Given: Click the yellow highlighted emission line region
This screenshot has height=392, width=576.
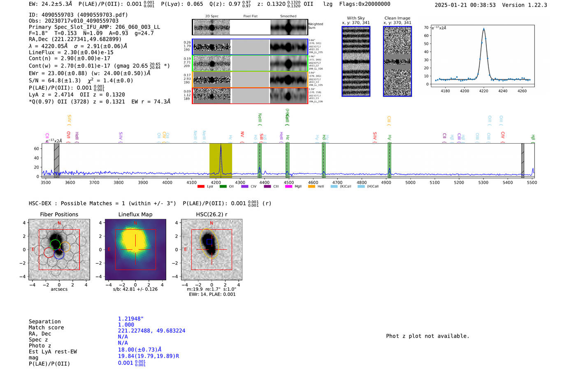Looking at the screenshot, I should (221, 160).
